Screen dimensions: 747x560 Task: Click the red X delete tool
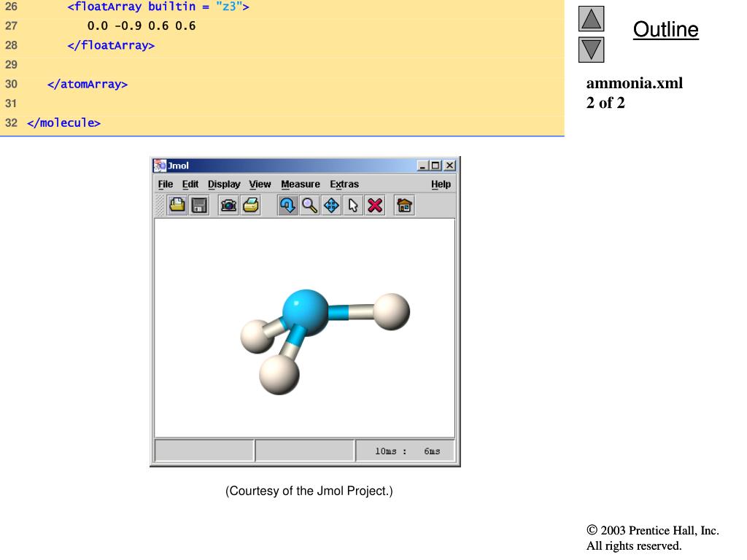point(375,205)
